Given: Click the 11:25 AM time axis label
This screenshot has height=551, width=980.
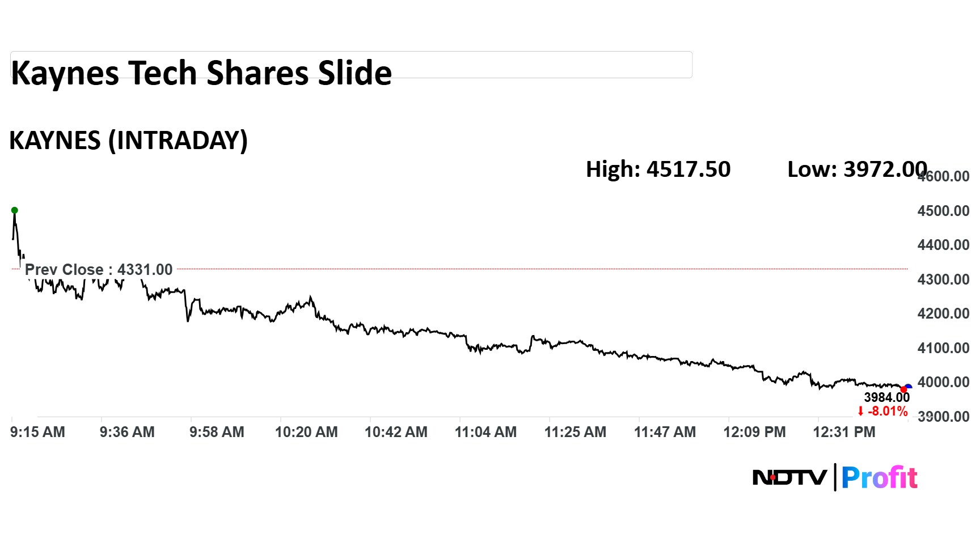Looking at the screenshot, I should tap(575, 432).
